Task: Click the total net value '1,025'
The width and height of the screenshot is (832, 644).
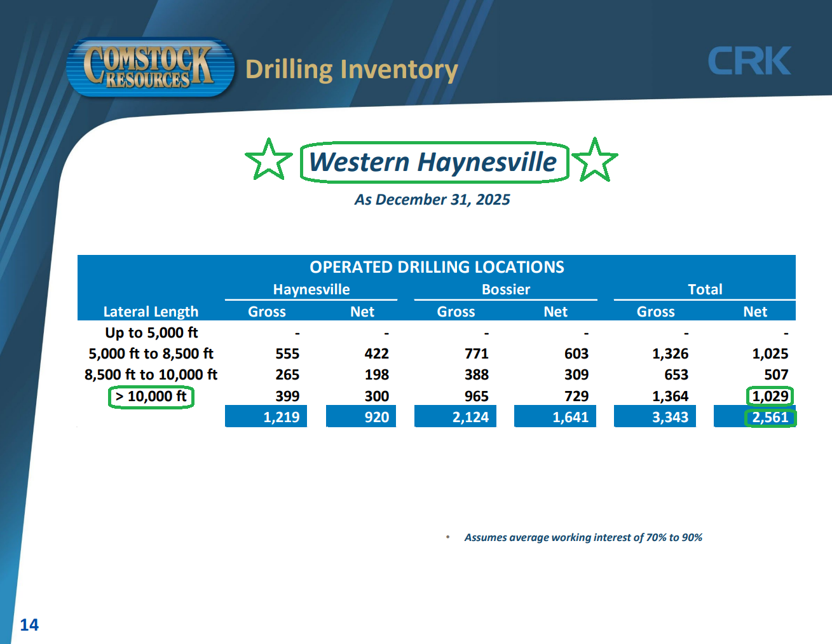Action: 770,353
